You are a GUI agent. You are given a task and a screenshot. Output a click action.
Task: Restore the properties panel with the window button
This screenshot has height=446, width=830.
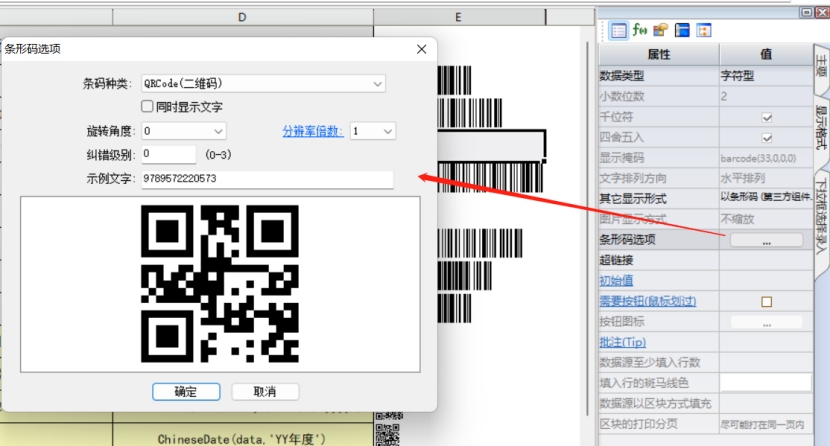(806, 12)
